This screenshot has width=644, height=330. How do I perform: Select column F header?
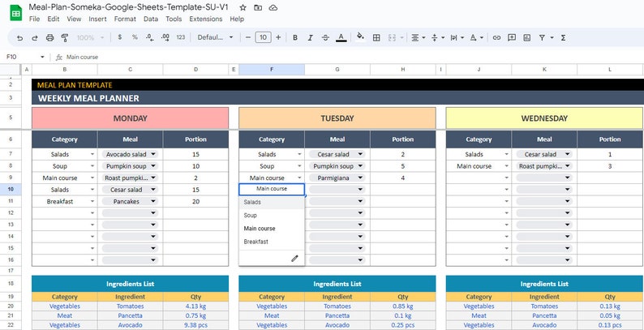[272, 70]
